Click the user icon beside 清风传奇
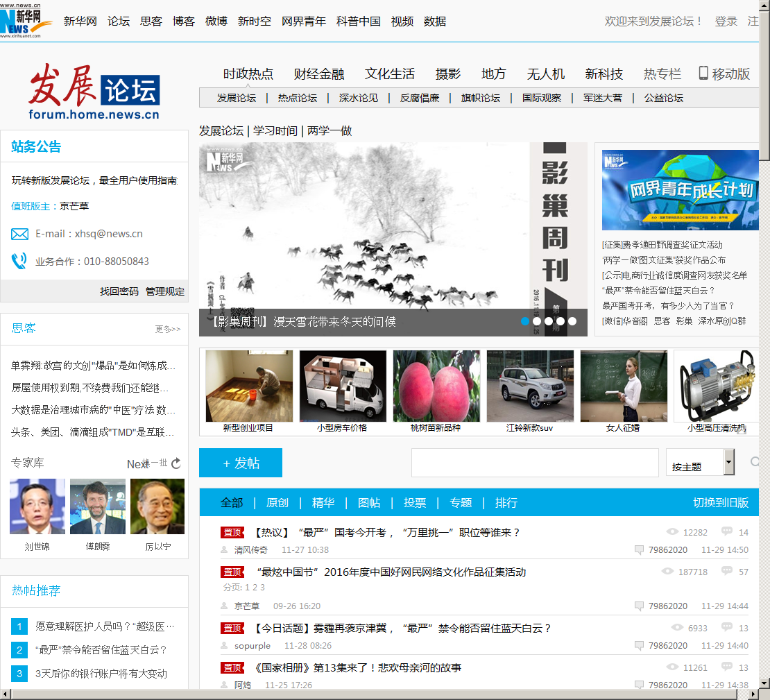The height and width of the screenshot is (700, 770). (225, 549)
